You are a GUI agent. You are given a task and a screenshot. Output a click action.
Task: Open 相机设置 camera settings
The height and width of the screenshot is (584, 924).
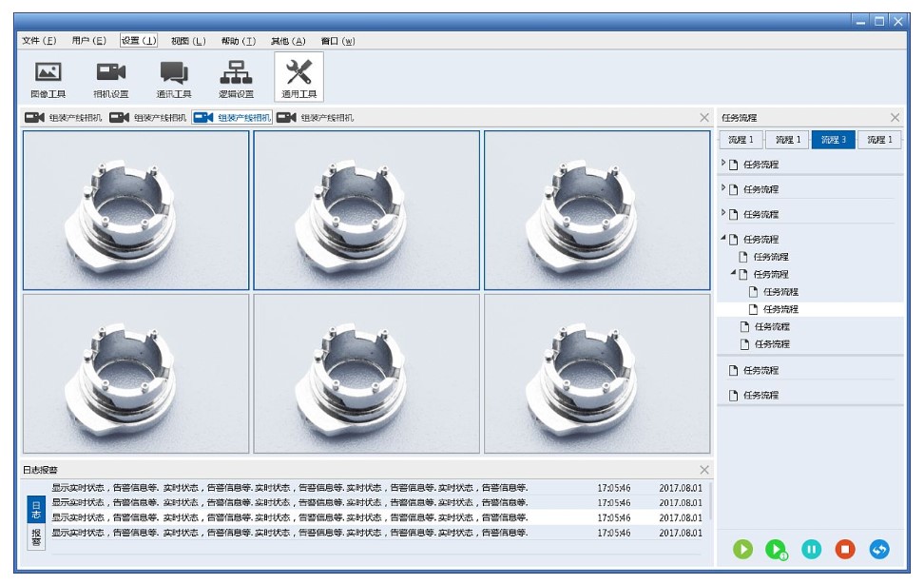tap(110, 78)
